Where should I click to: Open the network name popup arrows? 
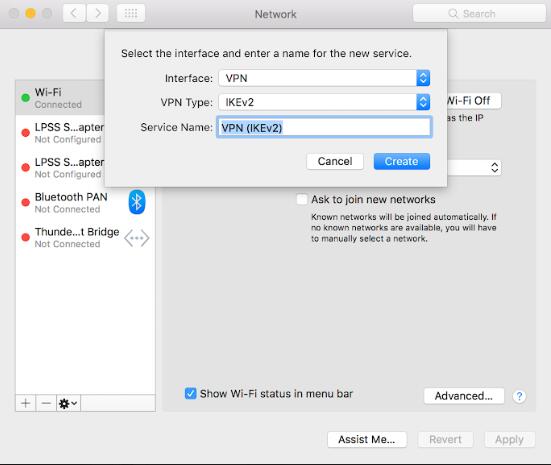point(495,168)
